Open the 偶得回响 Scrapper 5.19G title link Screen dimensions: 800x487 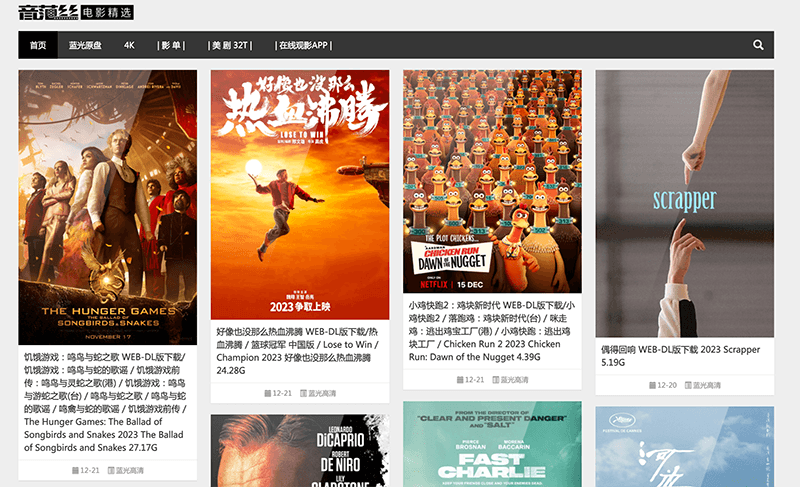[x=680, y=355]
